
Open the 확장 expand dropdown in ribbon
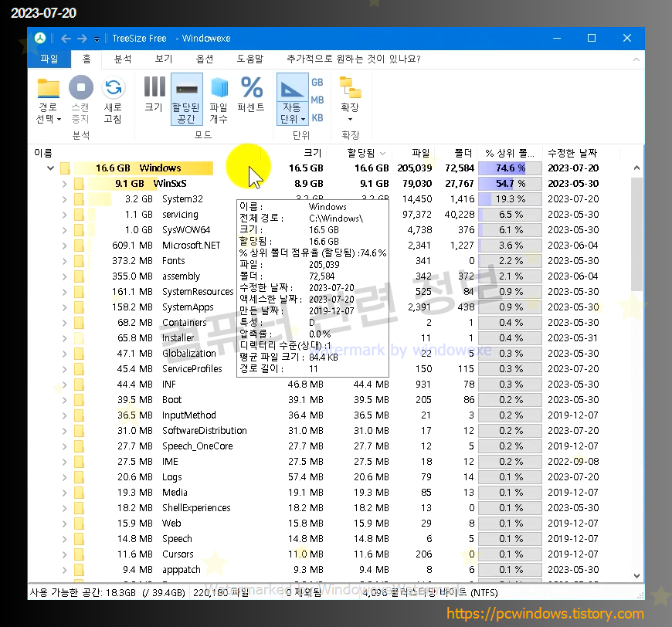click(350, 100)
